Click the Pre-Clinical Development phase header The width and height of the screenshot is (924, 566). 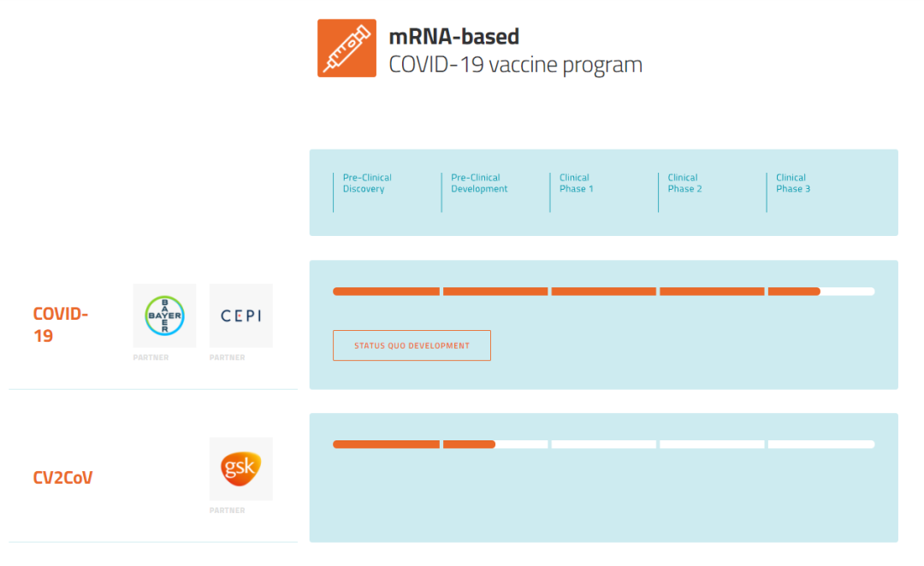(x=479, y=183)
